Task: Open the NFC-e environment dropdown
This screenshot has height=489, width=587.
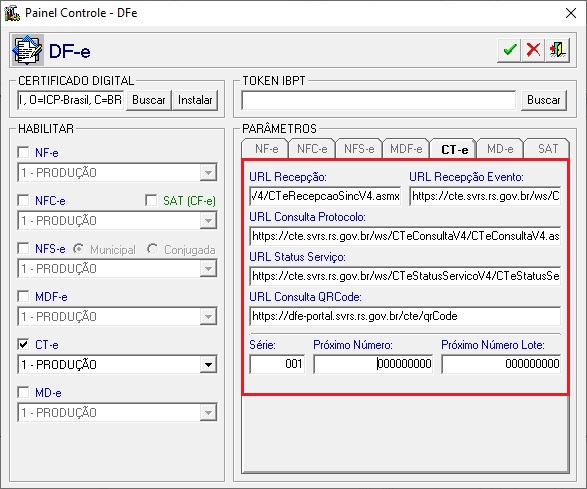Action: 208,221
